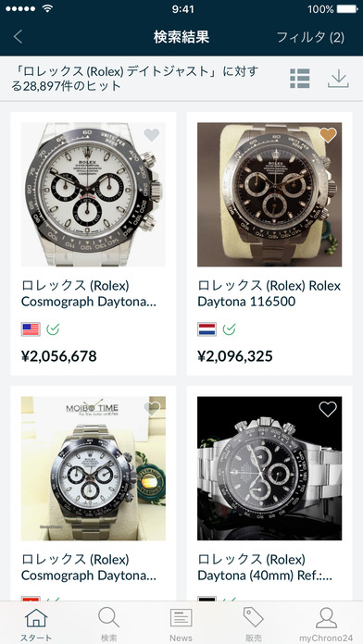
Task: Open the News tab
Action: pyautogui.click(x=181, y=625)
